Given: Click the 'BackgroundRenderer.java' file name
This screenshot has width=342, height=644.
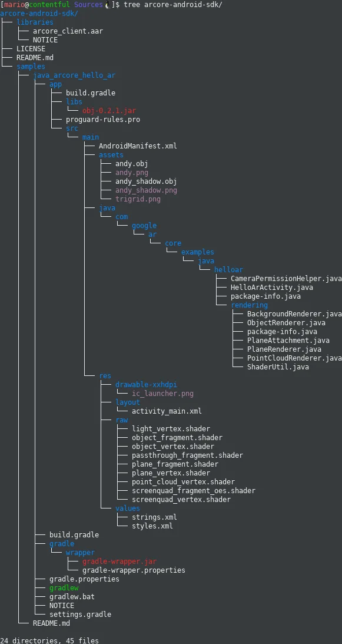Looking at the screenshot, I should click(294, 315).
